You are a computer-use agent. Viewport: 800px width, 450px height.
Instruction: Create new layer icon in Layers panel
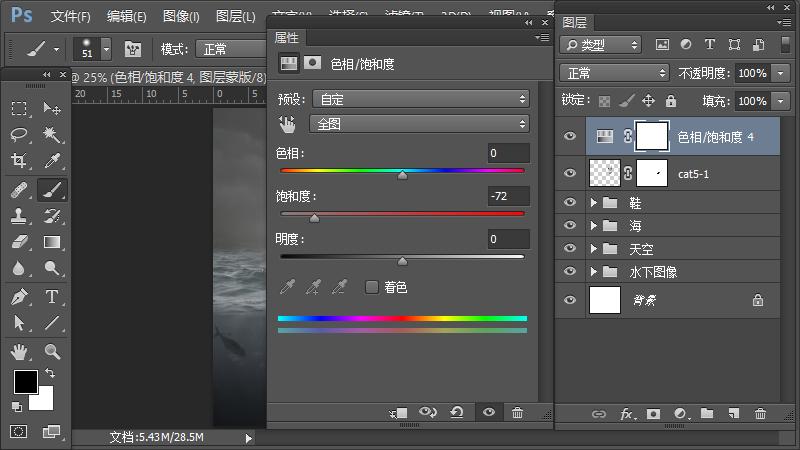(x=733, y=413)
